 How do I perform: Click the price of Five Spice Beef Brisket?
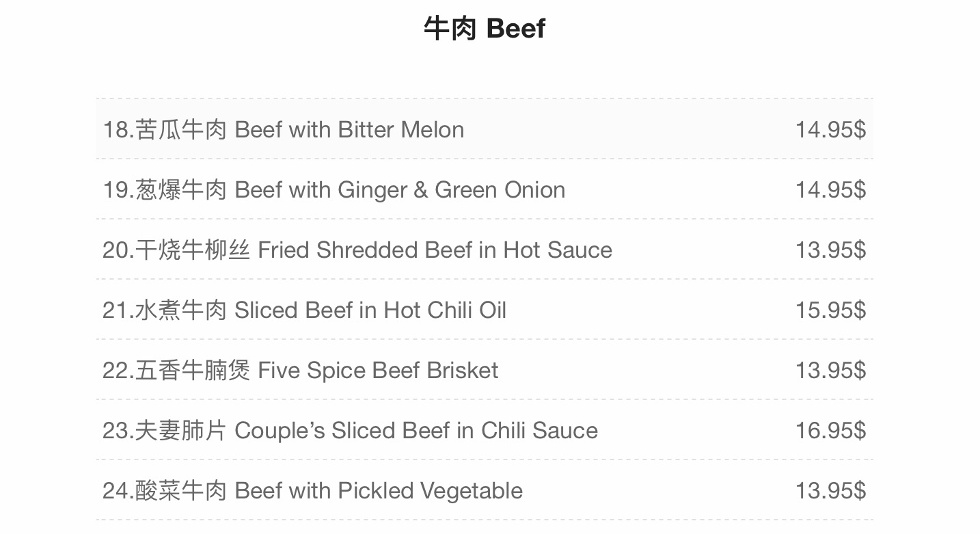pos(830,371)
